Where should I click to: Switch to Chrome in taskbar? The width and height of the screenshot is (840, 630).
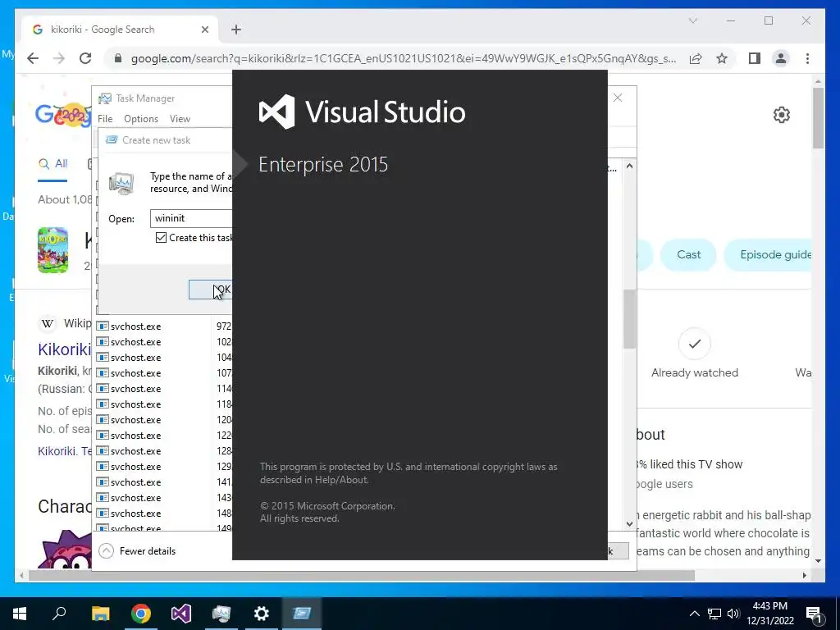[x=141, y=614]
